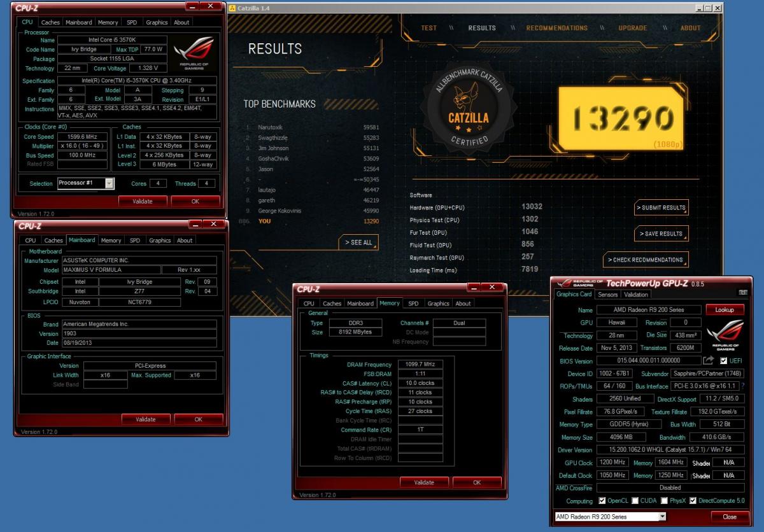Go to the UPGRADE tab in Catzilla
This screenshot has width=764, height=532.
coord(633,28)
